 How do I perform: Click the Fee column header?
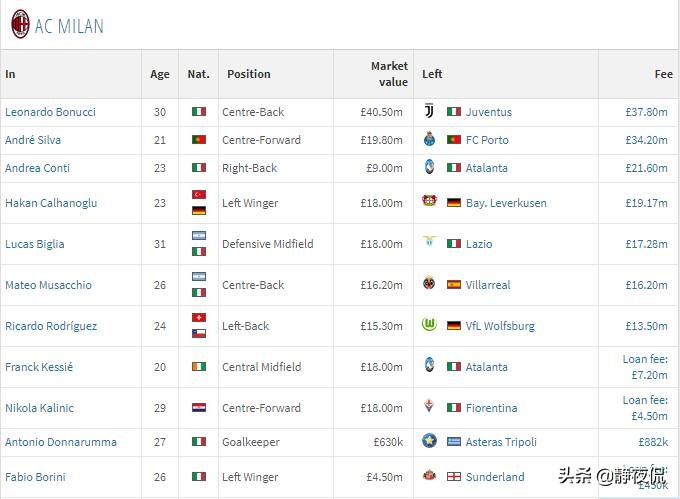point(663,74)
